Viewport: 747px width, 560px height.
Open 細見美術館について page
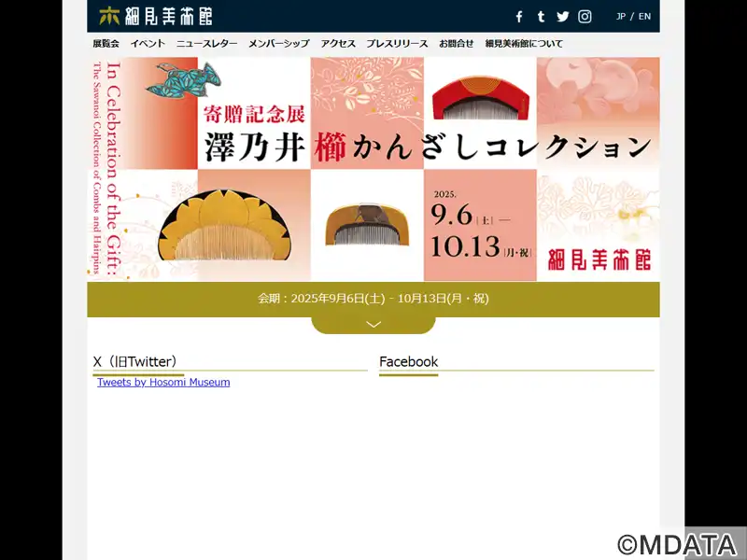(524, 43)
